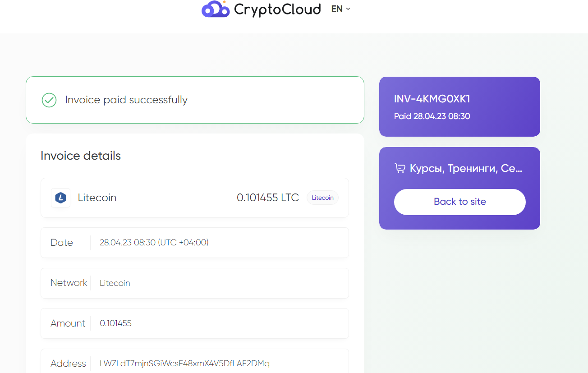Click invoice number INV-4KMG0XK1
Image resolution: width=588 pixels, height=373 pixels.
432,99
